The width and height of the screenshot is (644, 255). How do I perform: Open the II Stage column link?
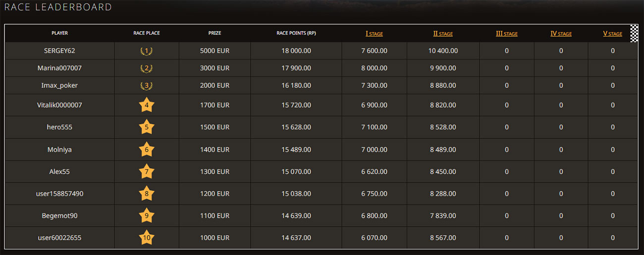[x=443, y=34]
